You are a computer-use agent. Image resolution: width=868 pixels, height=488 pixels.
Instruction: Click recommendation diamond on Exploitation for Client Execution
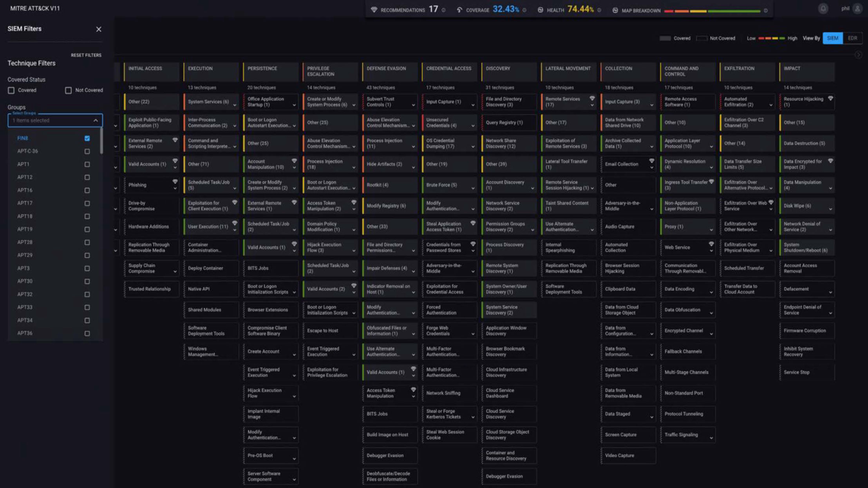[235, 202]
